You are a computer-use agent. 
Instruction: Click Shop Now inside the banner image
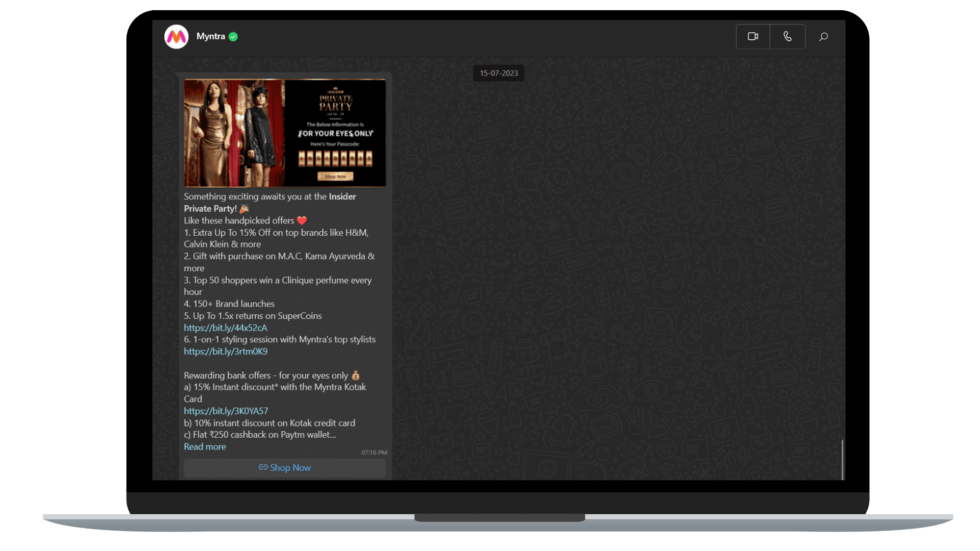point(335,177)
